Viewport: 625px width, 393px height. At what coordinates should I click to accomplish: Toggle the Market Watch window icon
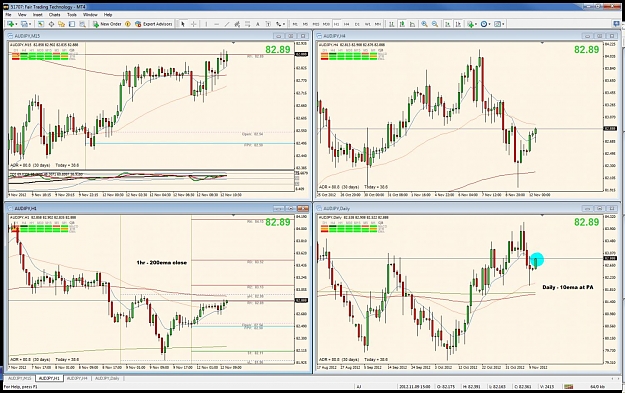pos(41,24)
